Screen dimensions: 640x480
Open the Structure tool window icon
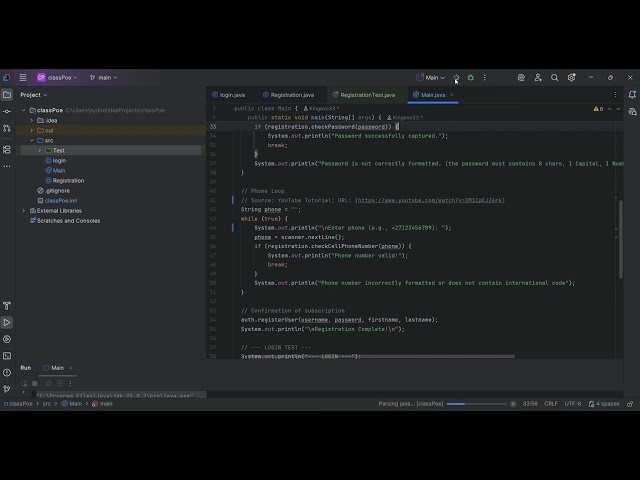7,150
